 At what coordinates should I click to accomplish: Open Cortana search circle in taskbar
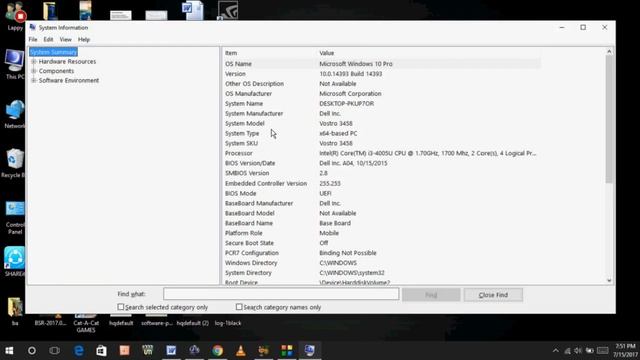(31, 351)
